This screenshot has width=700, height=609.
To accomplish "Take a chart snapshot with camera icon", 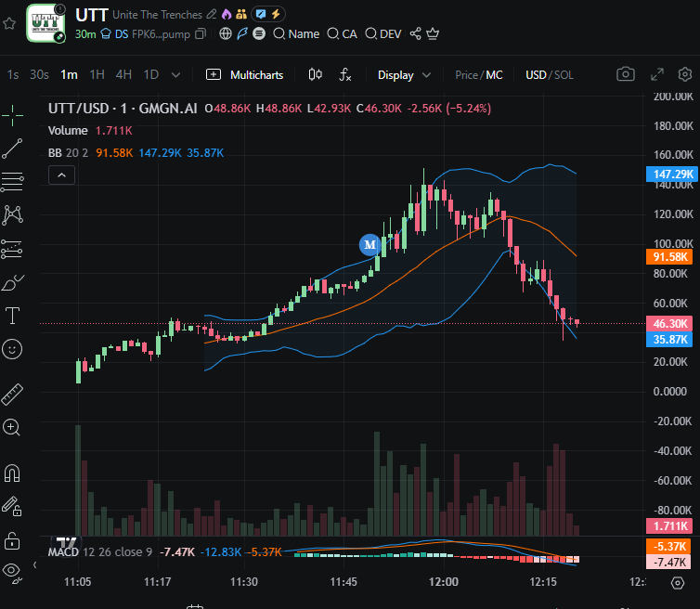I will [x=626, y=74].
